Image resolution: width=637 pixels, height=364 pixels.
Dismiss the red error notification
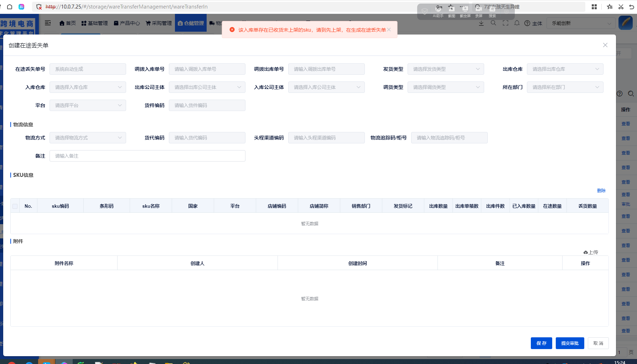pyautogui.click(x=389, y=30)
